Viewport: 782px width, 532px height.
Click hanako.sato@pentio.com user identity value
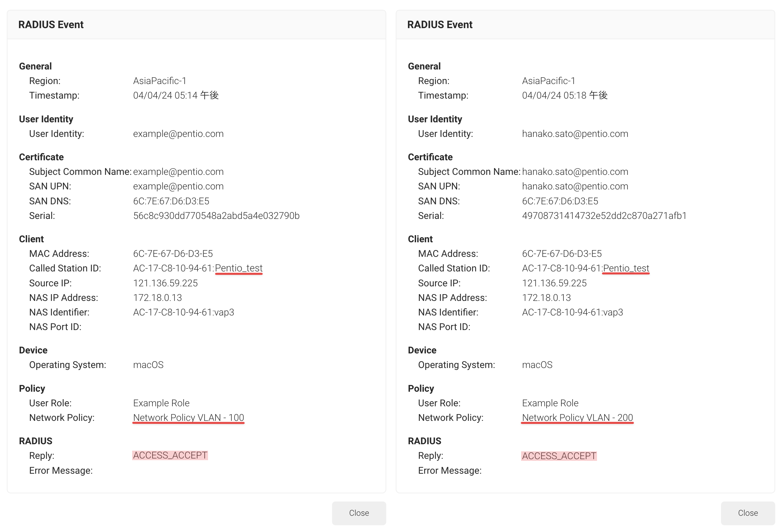click(x=575, y=134)
